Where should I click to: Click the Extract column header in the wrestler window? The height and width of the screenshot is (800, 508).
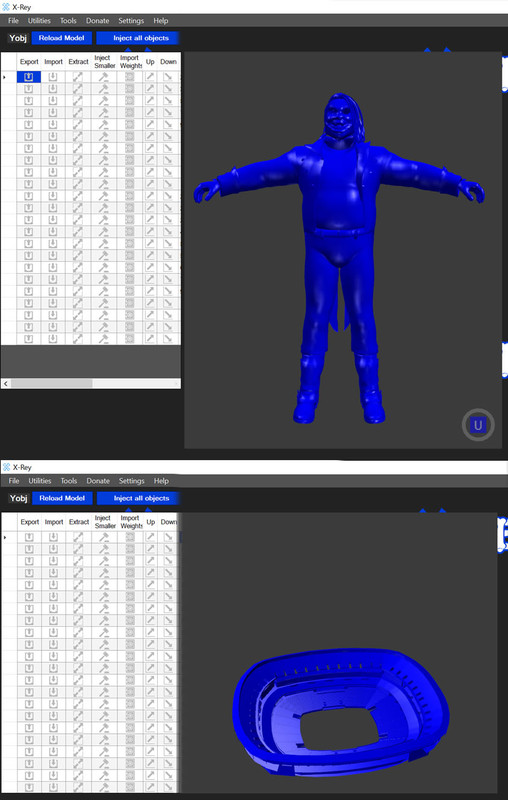pos(78,62)
